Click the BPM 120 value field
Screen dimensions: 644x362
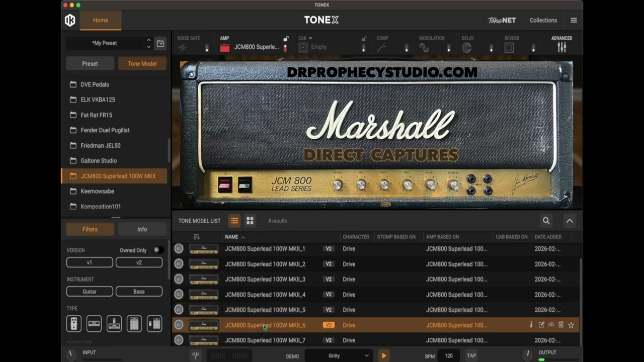point(449,355)
